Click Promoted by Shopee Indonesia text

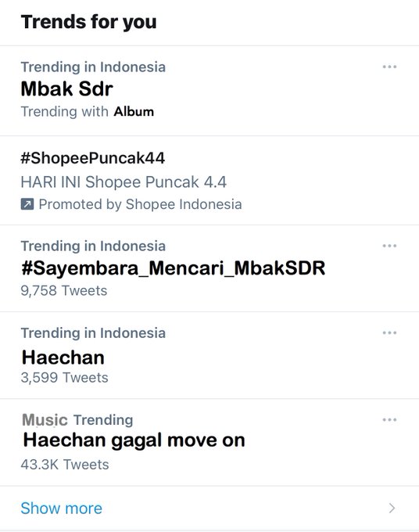click(141, 204)
